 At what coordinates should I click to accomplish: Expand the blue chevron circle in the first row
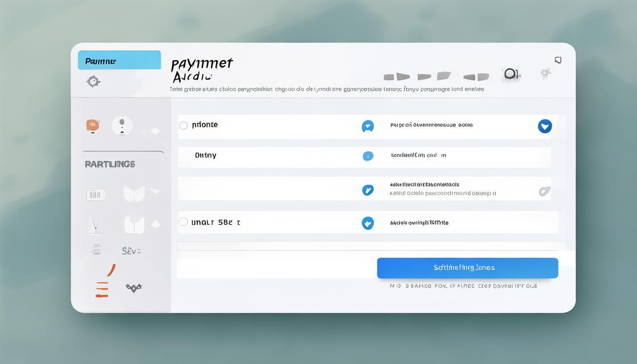tap(368, 126)
